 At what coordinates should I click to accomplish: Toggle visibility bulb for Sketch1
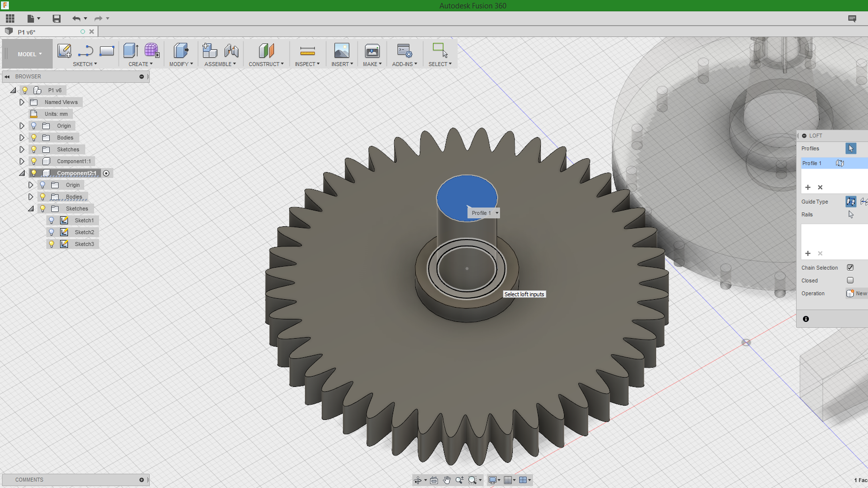click(52, 220)
